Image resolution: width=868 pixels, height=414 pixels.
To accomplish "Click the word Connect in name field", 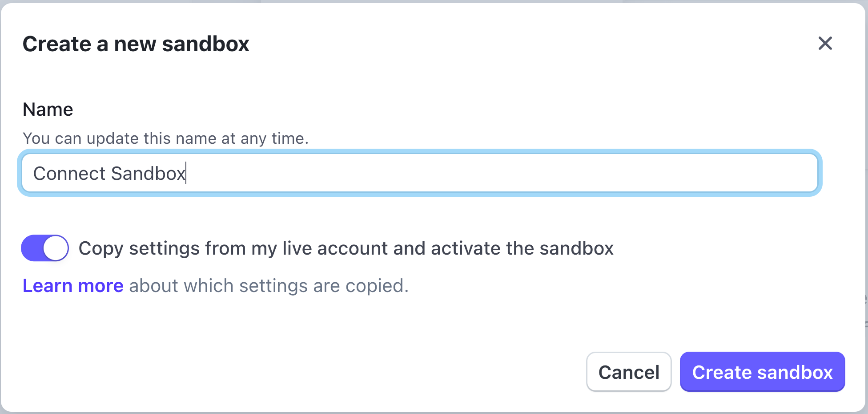I will (x=69, y=174).
